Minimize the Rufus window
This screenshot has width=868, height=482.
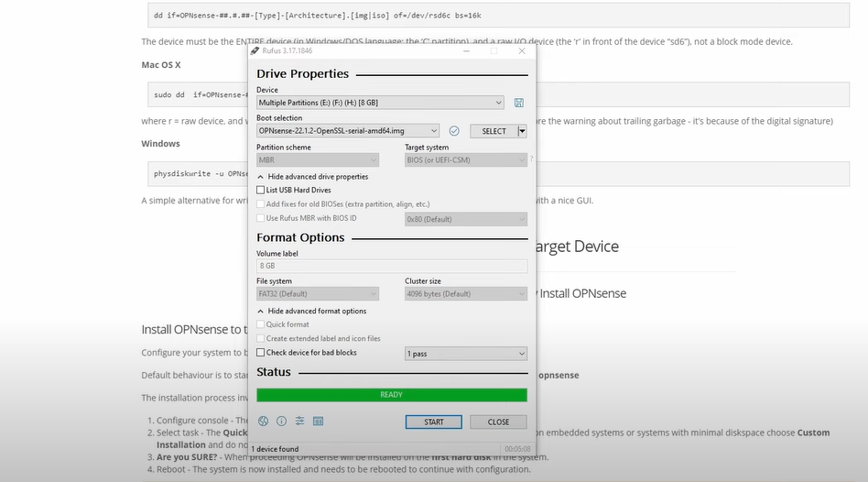467,50
